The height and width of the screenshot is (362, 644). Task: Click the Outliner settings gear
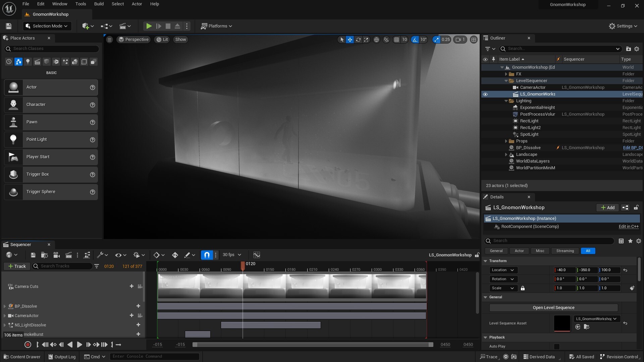[x=637, y=49]
